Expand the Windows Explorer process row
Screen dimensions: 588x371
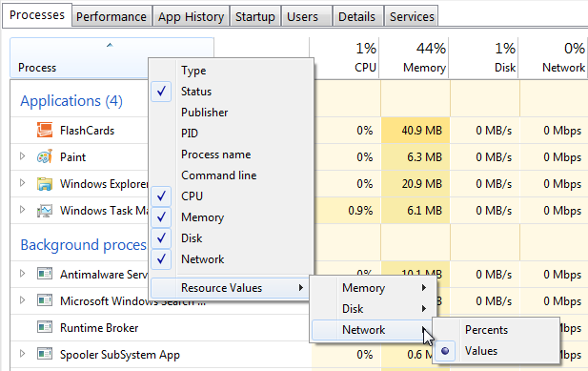[23, 183]
